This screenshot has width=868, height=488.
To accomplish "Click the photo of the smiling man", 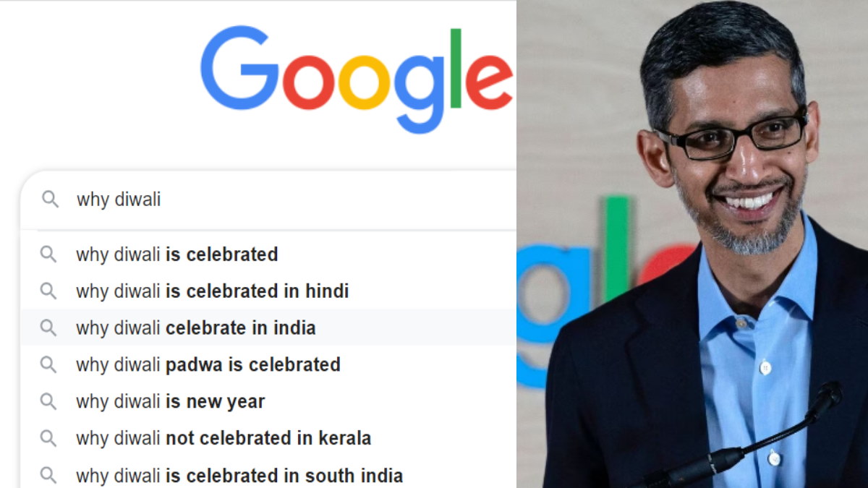I will click(x=692, y=244).
